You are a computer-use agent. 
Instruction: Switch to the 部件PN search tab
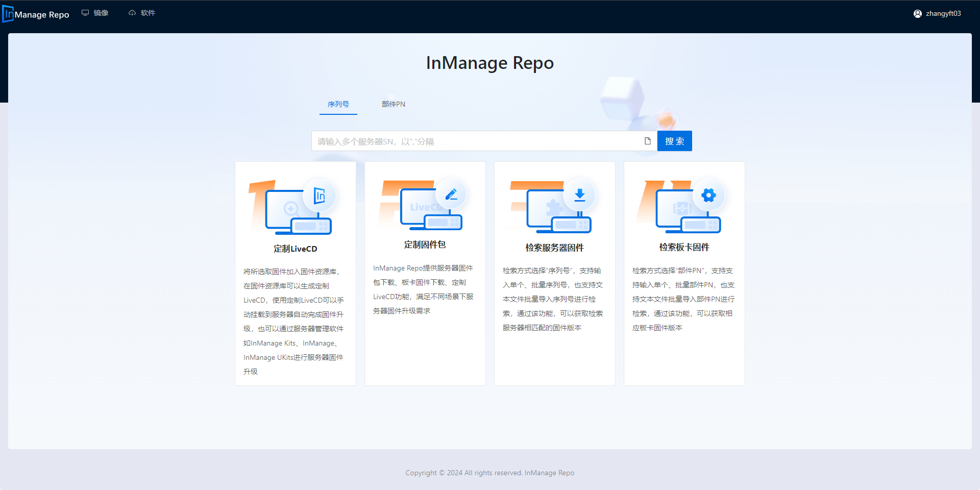click(x=393, y=104)
